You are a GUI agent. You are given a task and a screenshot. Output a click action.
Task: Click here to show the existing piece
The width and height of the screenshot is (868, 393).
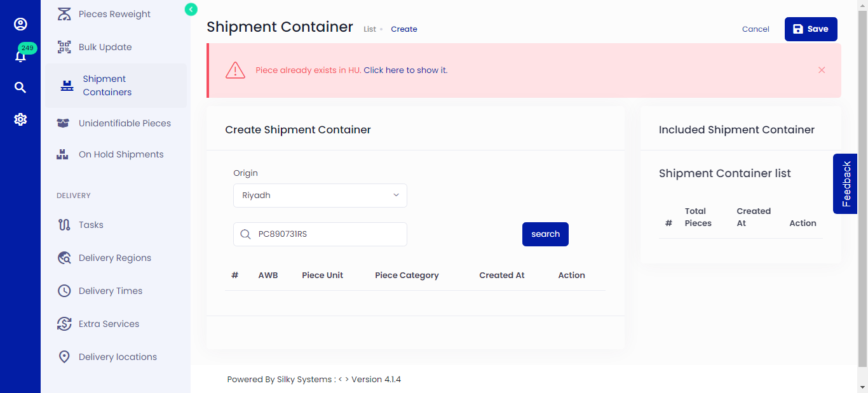[x=405, y=70]
